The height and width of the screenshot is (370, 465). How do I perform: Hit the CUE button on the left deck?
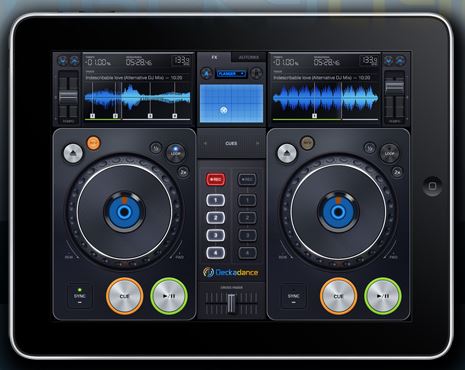pyautogui.click(x=125, y=296)
